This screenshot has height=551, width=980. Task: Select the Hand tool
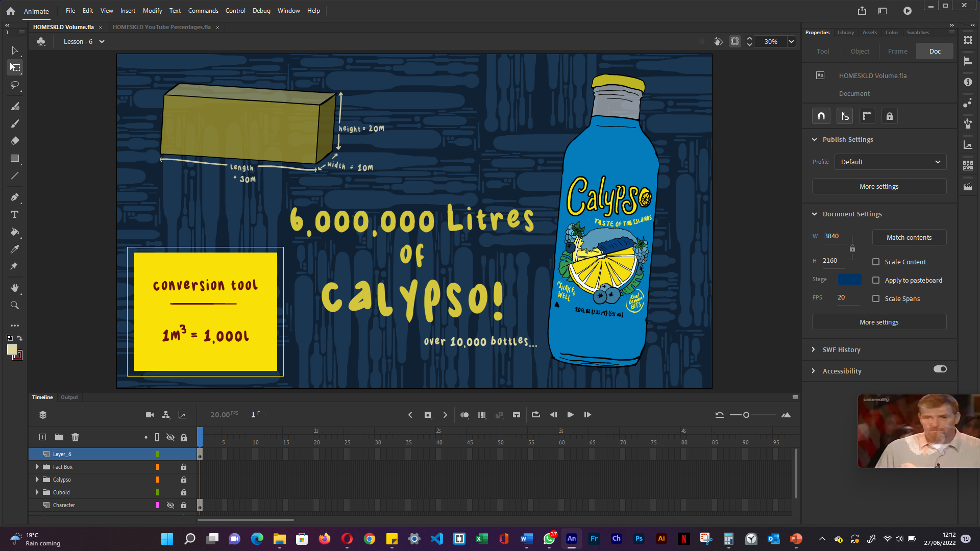click(15, 288)
